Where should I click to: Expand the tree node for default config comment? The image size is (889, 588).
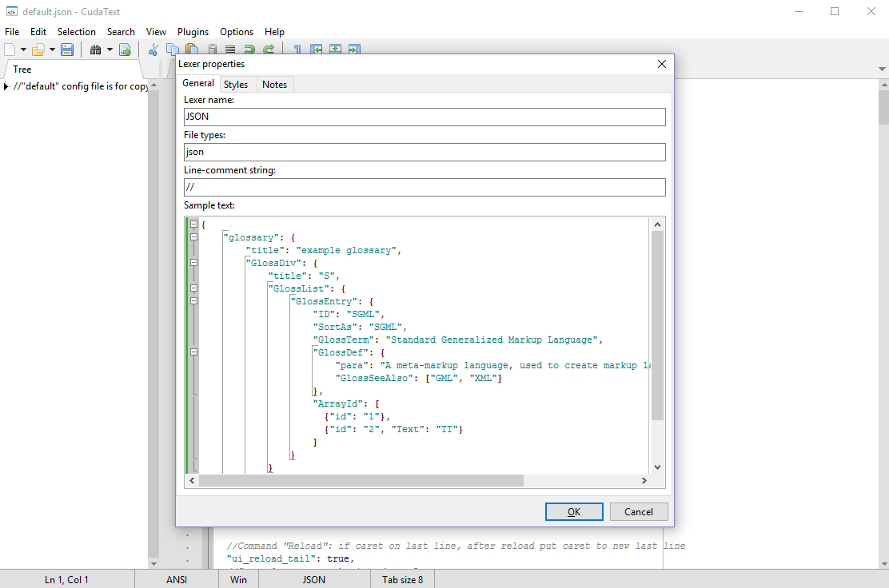click(6, 86)
